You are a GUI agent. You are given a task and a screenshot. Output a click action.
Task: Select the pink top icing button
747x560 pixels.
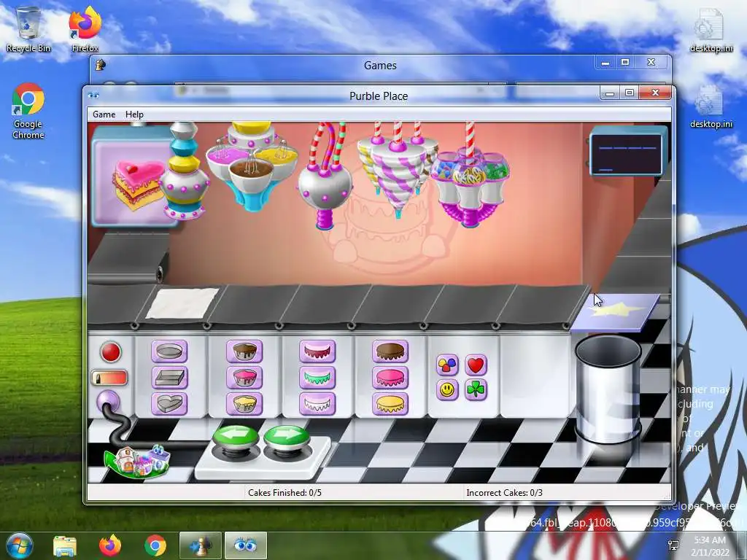pyautogui.click(x=390, y=378)
